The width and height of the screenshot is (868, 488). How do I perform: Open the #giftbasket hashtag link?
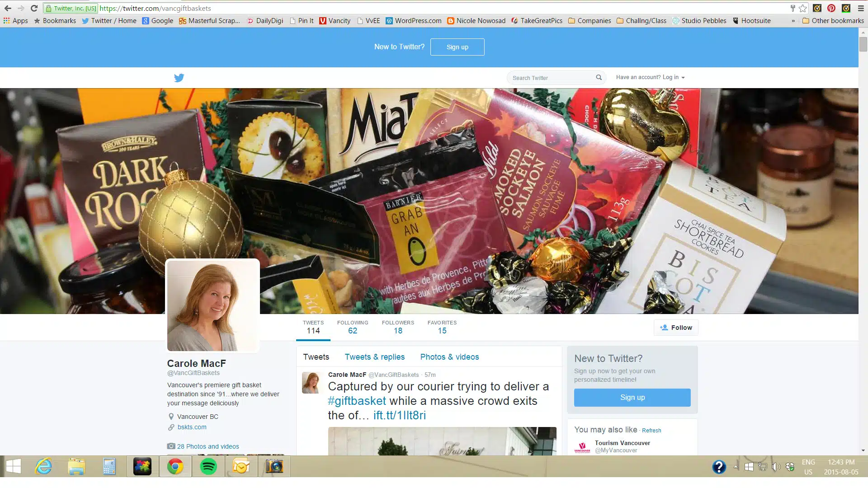point(357,401)
